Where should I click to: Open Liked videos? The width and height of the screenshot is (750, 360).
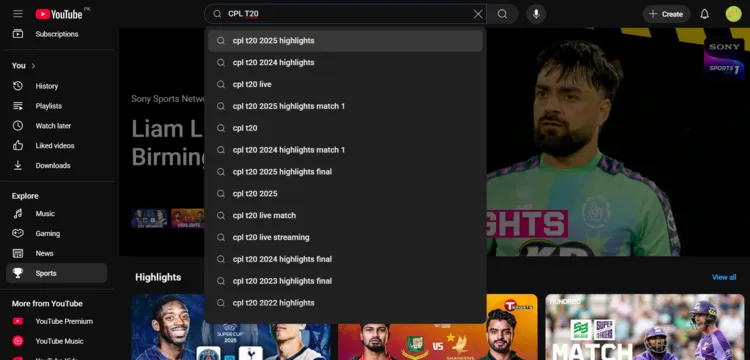pyautogui.click(x=56, y=146)
